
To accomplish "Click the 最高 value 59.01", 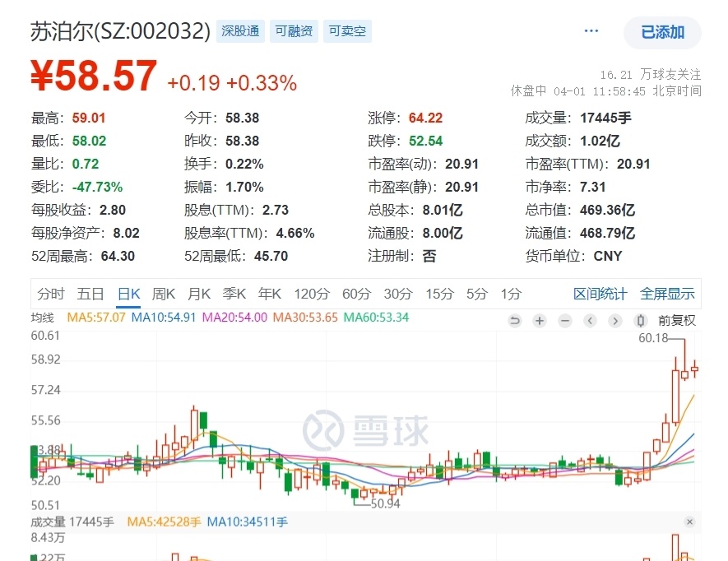I will (89, 118).
